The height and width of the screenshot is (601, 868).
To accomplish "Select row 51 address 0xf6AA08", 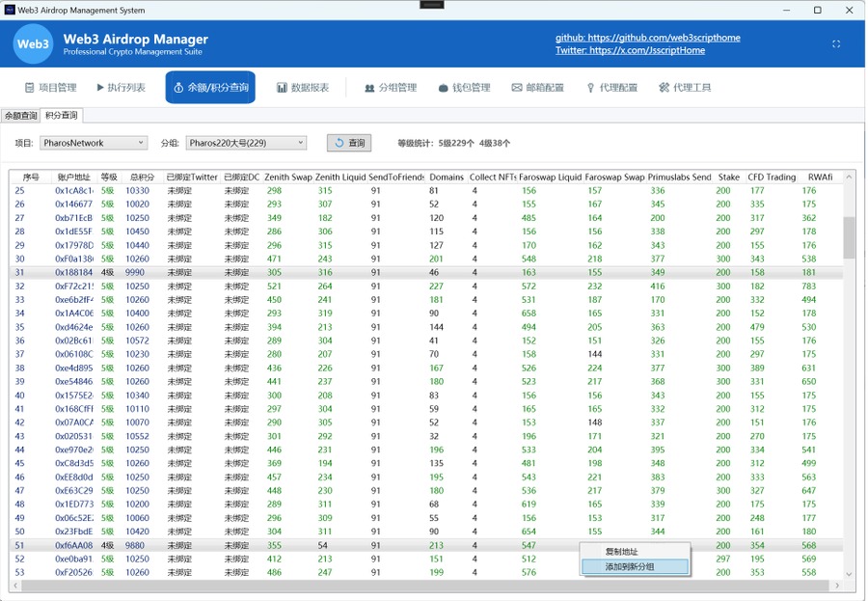I will pos(73,545).
